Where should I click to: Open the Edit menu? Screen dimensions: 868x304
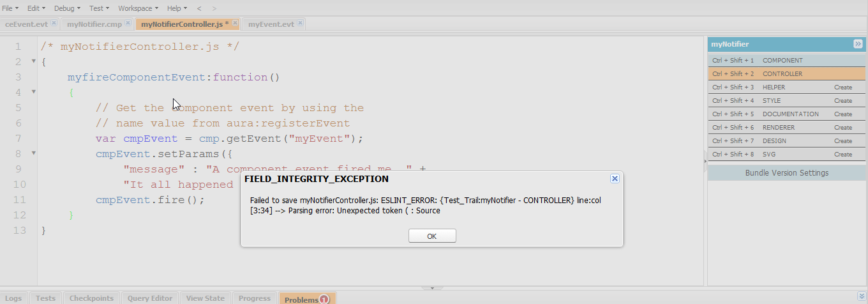coord(36,8)
